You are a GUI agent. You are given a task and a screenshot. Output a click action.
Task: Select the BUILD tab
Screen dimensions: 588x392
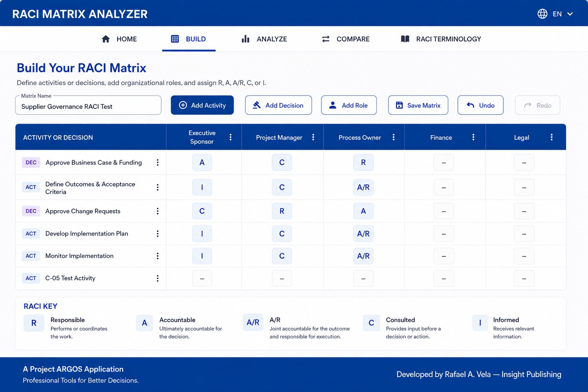pos(189,39)
